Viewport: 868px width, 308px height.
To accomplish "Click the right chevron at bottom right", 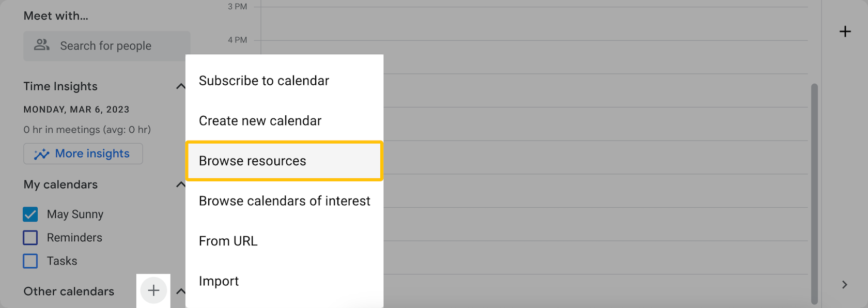I will click(x=844, y=285).
